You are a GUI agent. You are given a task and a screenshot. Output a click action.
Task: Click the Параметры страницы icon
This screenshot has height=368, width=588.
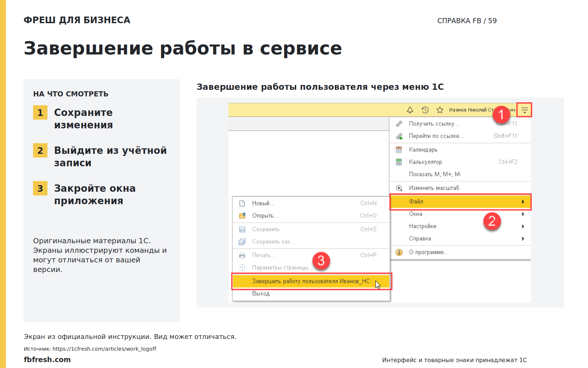click(x=242, y=268)
